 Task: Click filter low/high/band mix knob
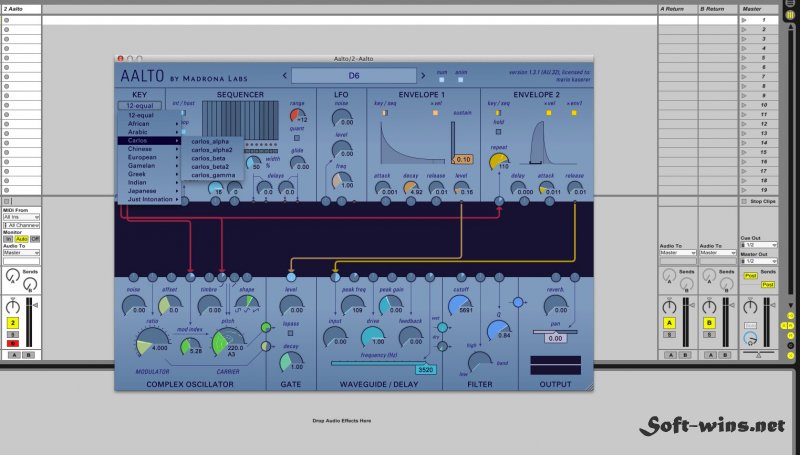tap(479, 361)
